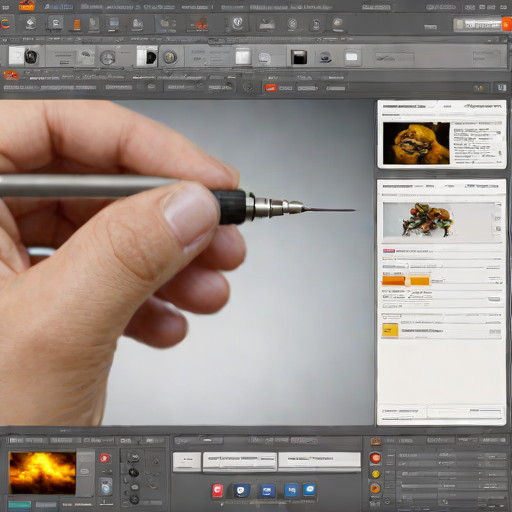Click the orange app logo in title bar
Viewport: 512px width, 512px height.
coord(27,6)
